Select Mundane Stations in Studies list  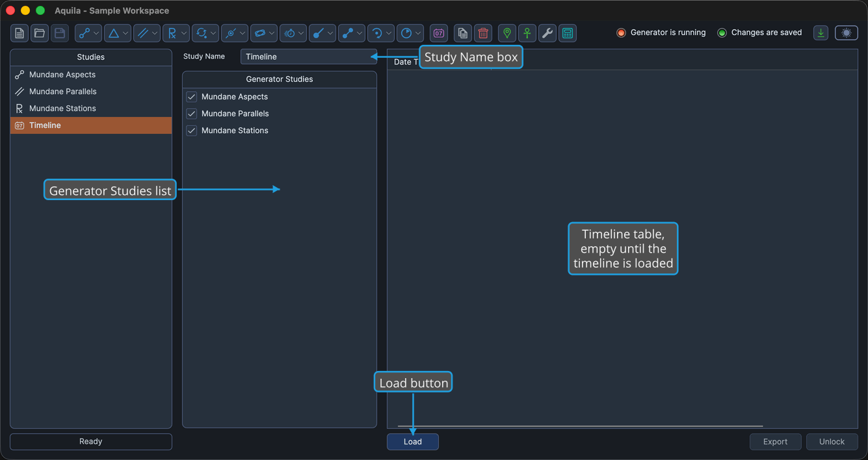(91, 109)
